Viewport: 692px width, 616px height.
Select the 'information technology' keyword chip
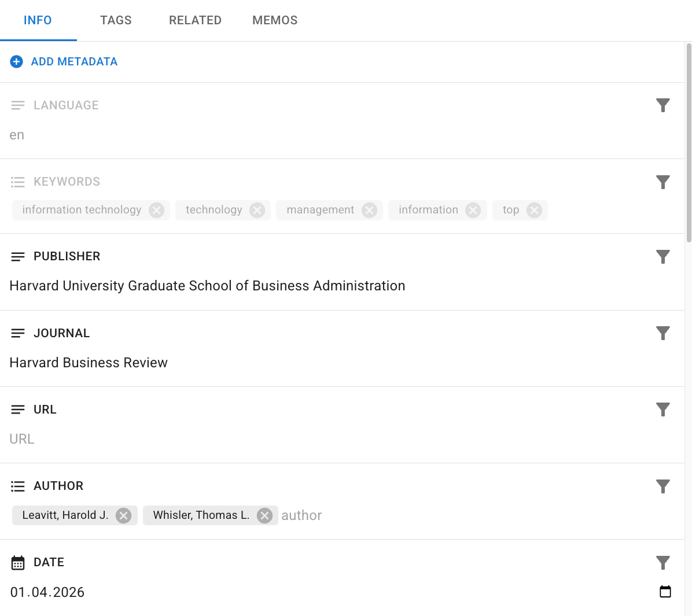coord(91,210)
